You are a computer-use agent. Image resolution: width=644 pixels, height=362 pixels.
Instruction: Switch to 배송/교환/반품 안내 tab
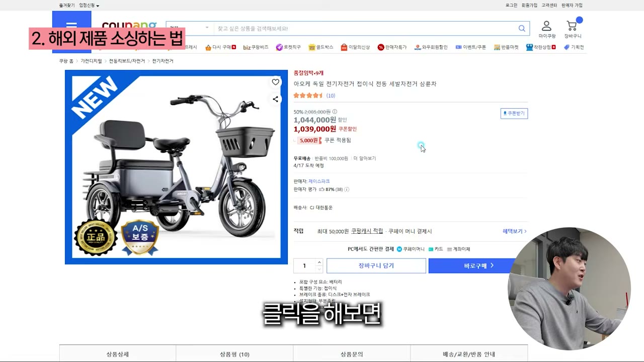469,354
